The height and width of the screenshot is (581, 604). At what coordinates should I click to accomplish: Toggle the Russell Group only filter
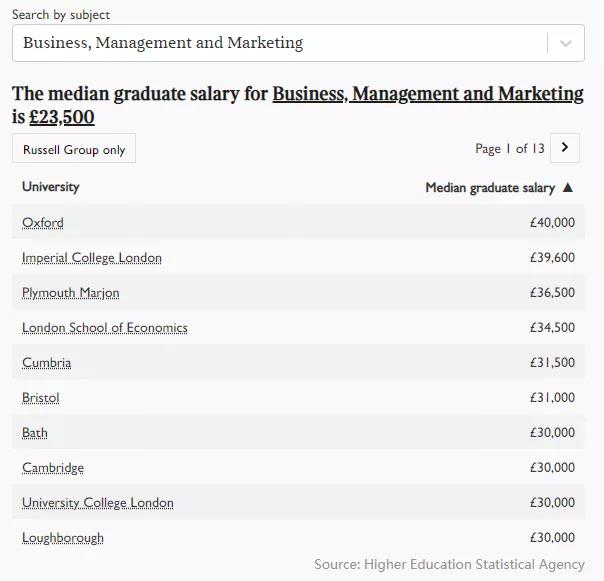[74, 149]
